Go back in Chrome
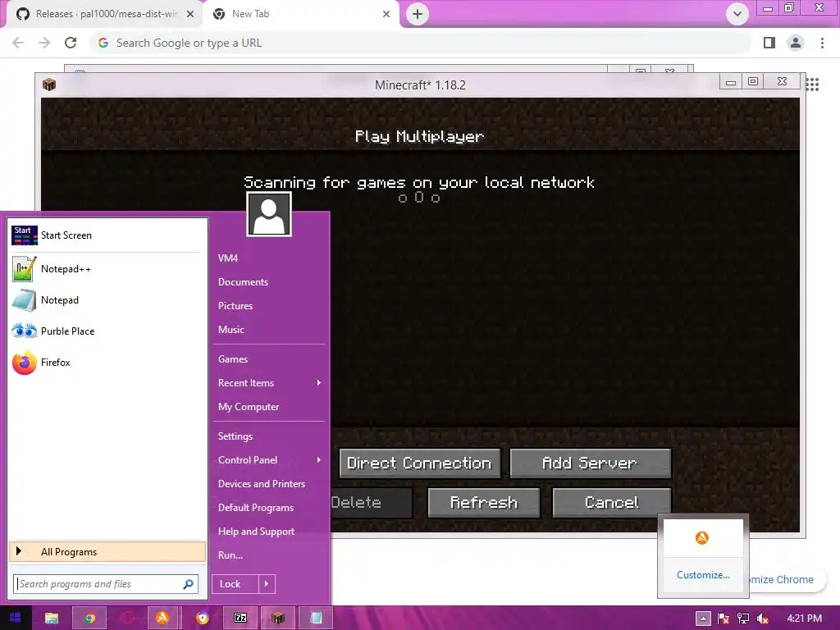The image size is (840, 630). (x=18, y=43)
